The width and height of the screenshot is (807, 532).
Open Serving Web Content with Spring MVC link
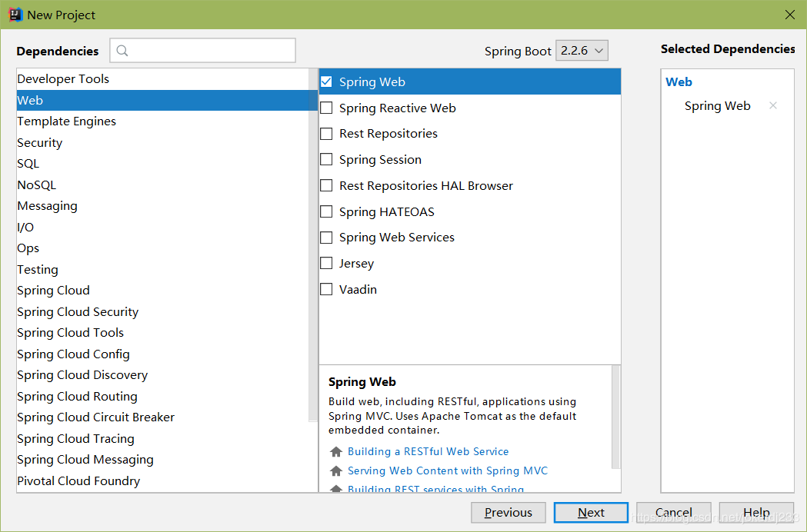pos(448,470)
